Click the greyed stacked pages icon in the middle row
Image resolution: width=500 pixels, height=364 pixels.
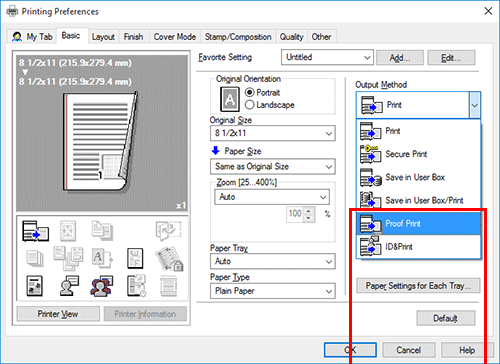pos(35,258)
